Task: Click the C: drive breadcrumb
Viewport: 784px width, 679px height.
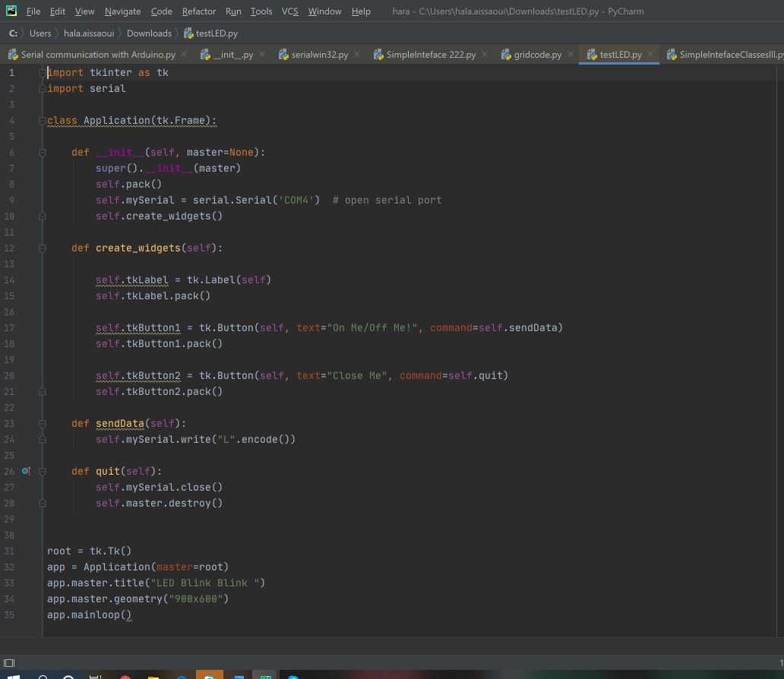Action: (x=13, y=33)
